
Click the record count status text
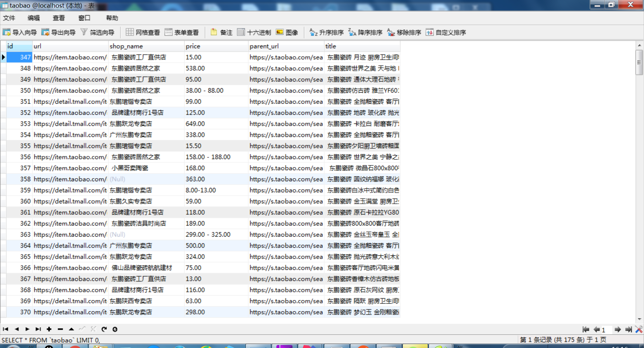pyautogui.click(x=563, y=340)
